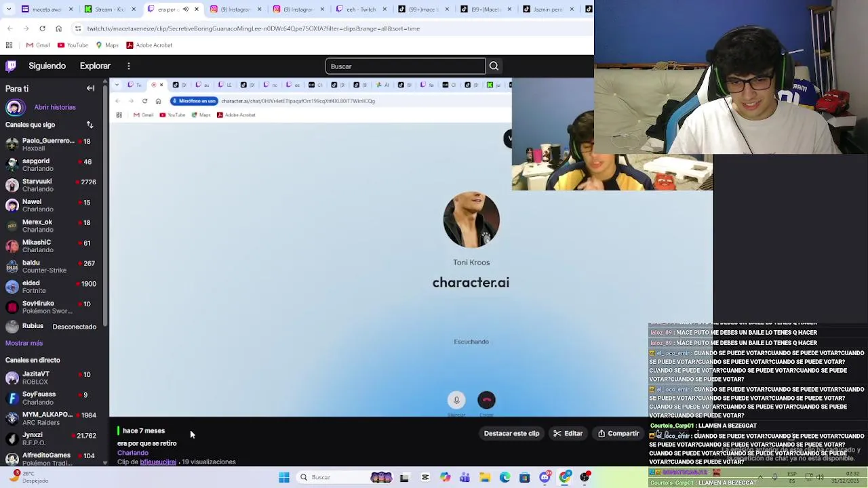This screenshot has height=488, width=868.
Task: Go forward in browser history
Action: coord(26,28)
